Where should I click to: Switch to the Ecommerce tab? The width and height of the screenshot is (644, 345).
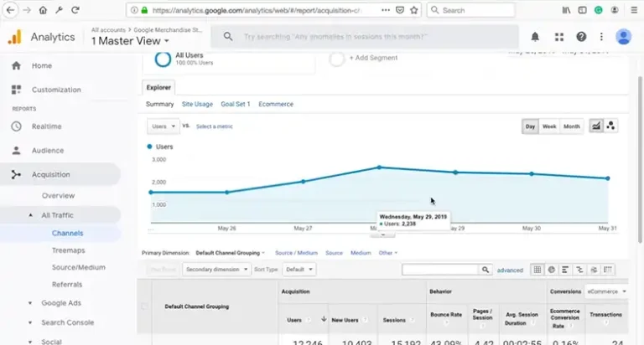coord(276,104)
